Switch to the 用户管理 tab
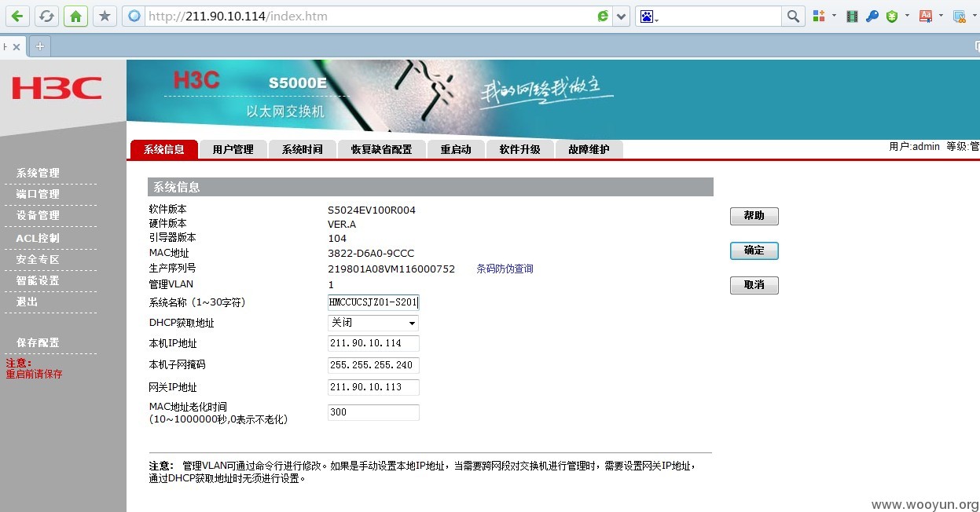 tap(233, 149)
